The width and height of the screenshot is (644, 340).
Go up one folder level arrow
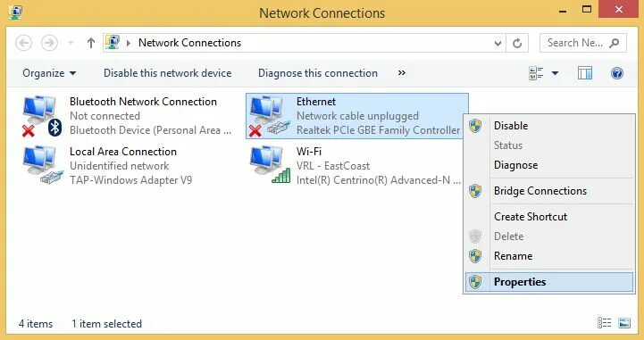click(x=91, y=43)
